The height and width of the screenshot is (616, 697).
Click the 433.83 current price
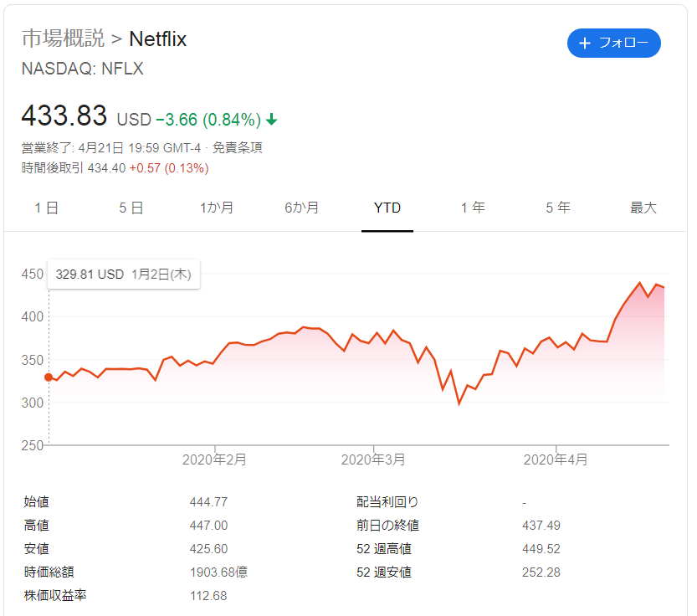pos(64,116)
